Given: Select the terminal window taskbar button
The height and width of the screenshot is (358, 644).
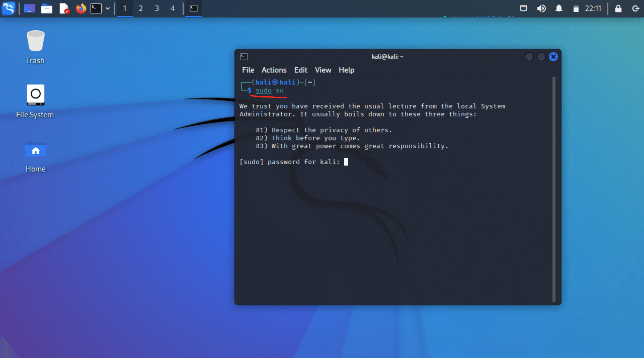Looking at the screenshot, I should (x=194, y=8).
